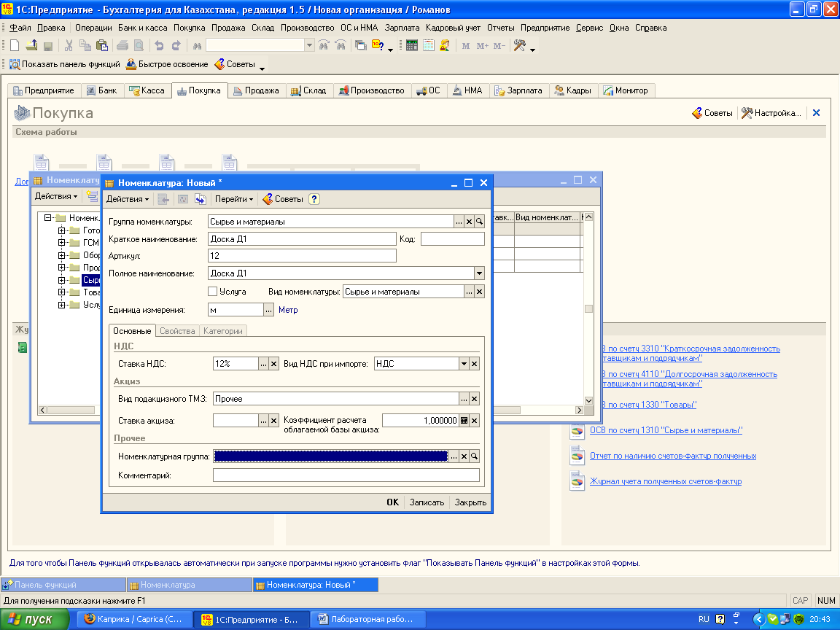Open Журнал учета полученных счетов-фактур link
This screenshot has width=840, height=630.
point(665,481)
